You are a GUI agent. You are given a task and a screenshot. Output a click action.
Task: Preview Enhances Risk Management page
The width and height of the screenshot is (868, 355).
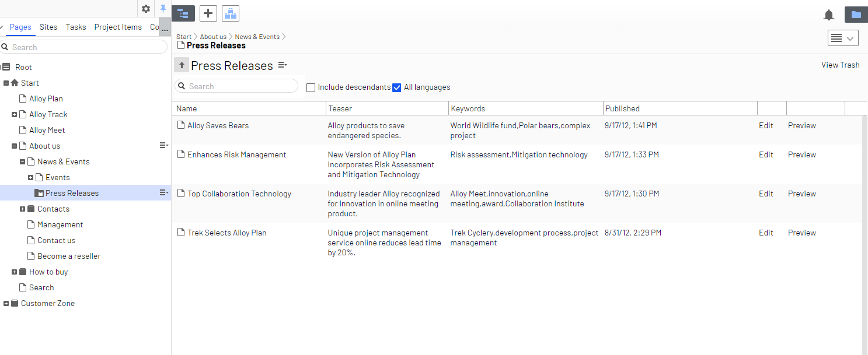coord(802,154)
